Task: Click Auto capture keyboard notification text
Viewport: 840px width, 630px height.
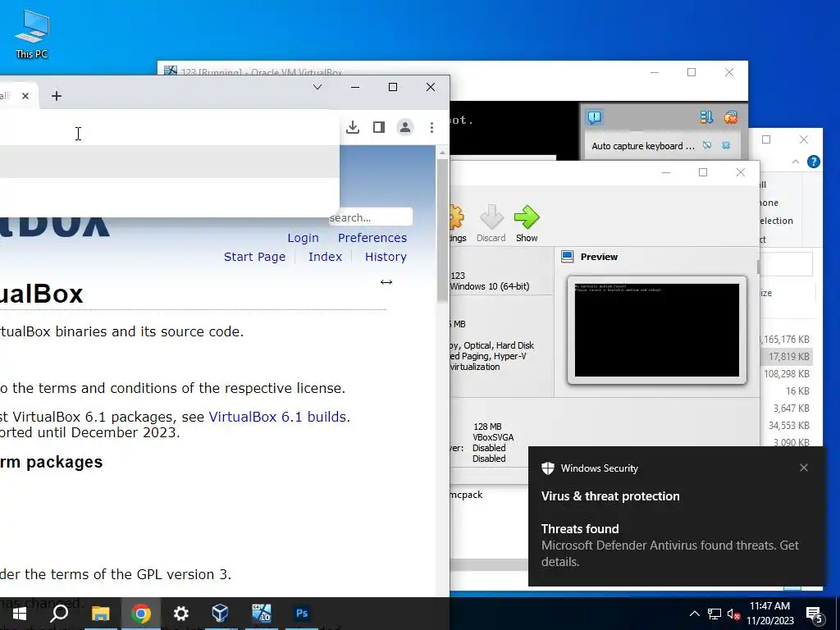Action: (x=643, y=146)
